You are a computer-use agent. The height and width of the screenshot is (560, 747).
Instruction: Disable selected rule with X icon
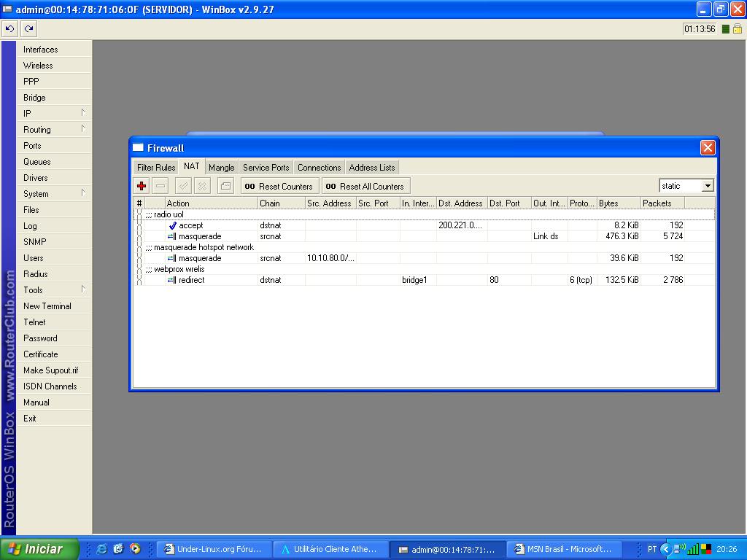(203, 186)
